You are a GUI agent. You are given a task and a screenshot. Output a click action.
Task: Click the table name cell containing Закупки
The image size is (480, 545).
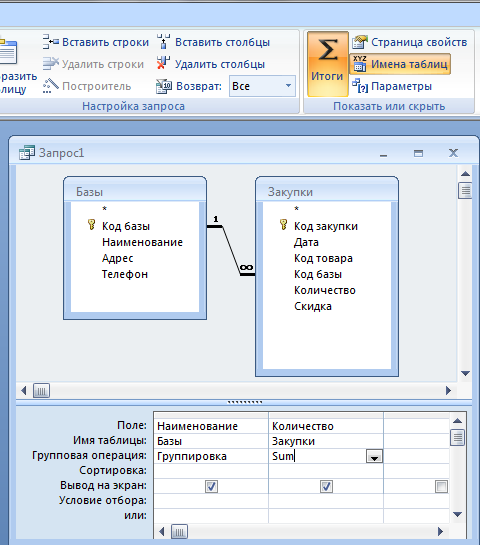click(x=326, y=441)
